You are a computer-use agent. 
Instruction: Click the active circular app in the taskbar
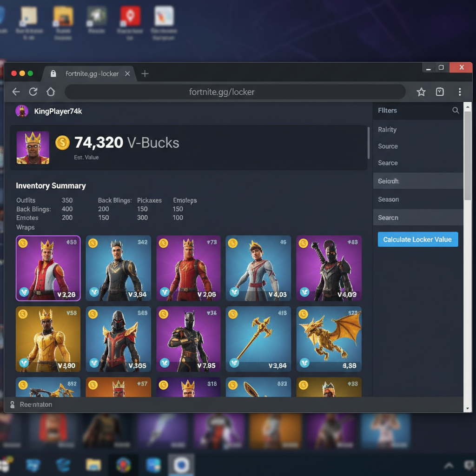tap(181, 465)
